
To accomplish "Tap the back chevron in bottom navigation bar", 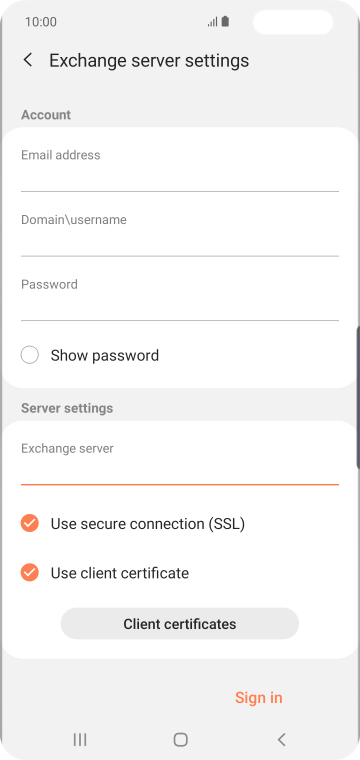I will (281, 739).
